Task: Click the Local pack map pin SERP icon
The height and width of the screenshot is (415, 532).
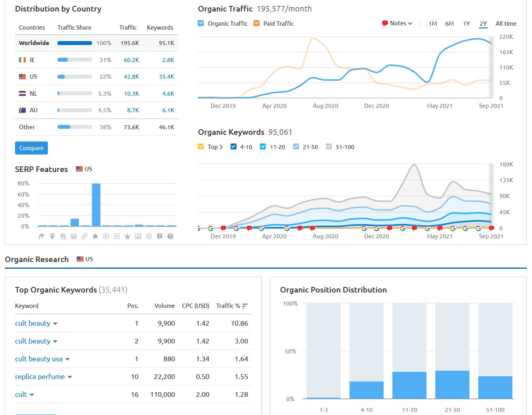Action: pos(52,236)
